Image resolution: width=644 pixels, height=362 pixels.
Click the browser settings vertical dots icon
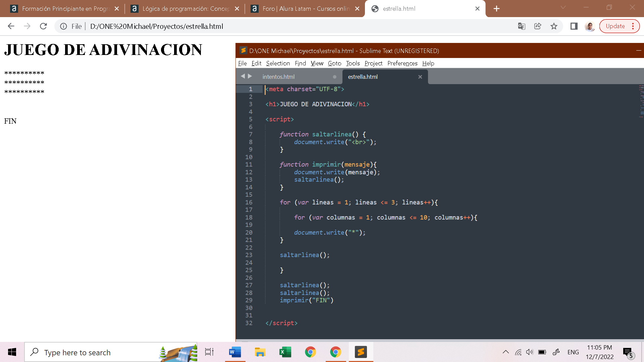(x=633, y=26)
